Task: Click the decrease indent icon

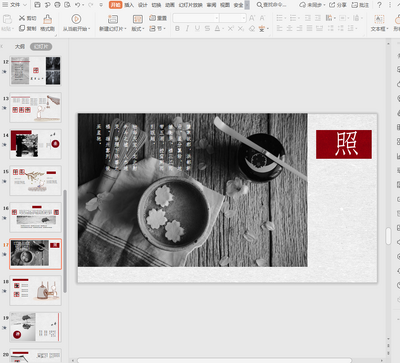Action: click(x=308, y=18)
